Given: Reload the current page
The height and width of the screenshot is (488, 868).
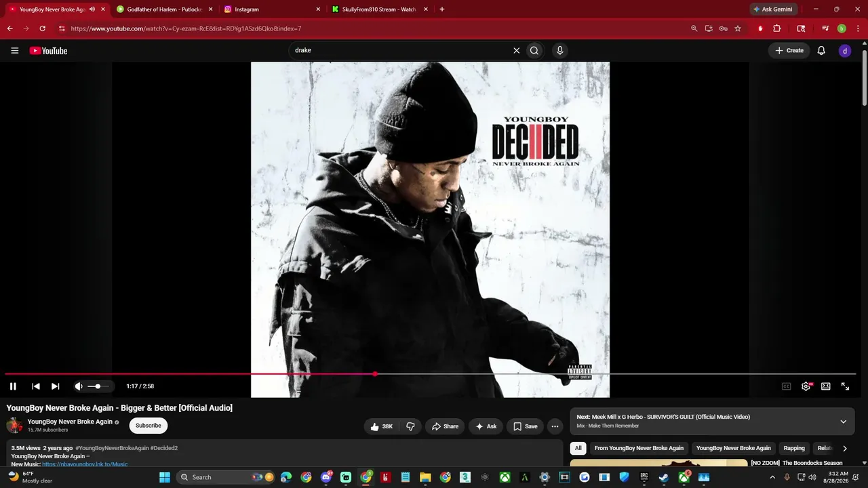Looking at the screenshot, I should (42, 28).
